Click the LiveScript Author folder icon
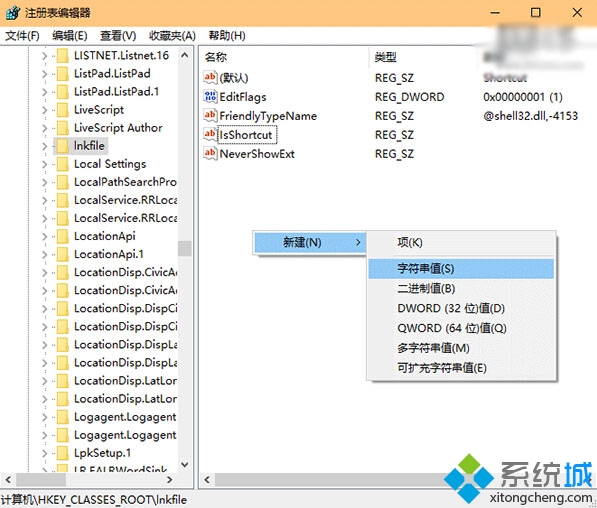 (62, 128)
